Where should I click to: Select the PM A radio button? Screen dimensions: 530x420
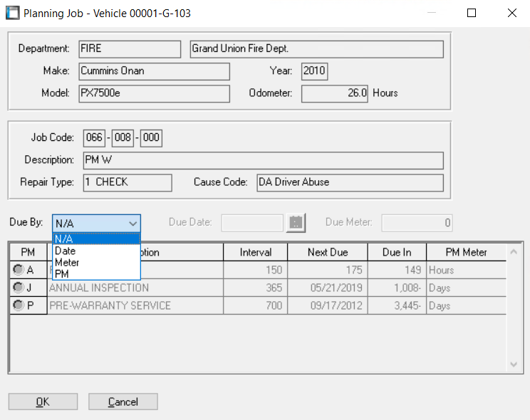coord(18,271)
